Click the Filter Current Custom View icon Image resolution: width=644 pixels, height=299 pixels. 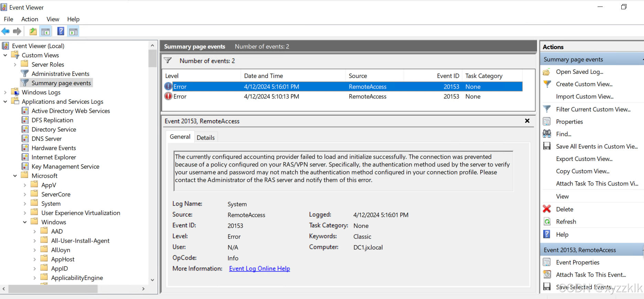(x=547, y=109)
